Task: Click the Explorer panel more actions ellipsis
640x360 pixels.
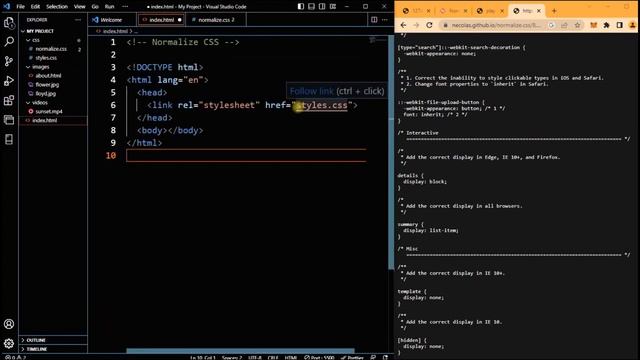Action: 78,20
